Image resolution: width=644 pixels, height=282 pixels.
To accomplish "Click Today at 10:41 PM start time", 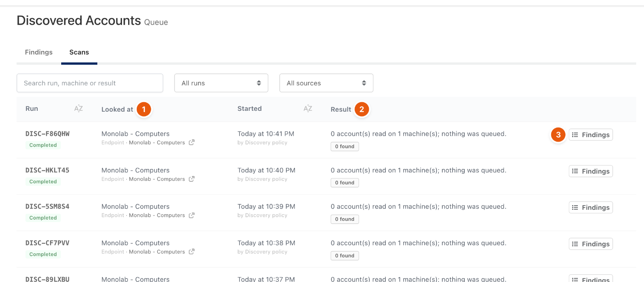I will pyautogui.click(x=266, y=134).
